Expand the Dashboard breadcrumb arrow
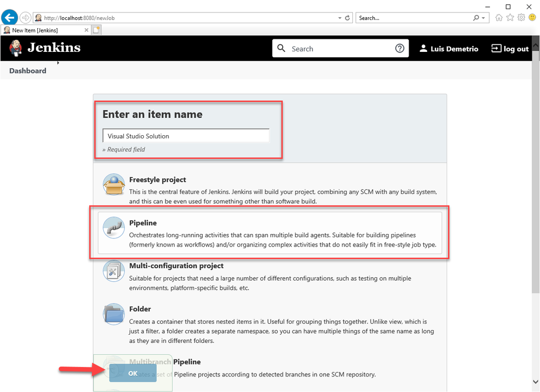Image resolution: width=540 pixels, height=392 pixels. coord(58,63)
